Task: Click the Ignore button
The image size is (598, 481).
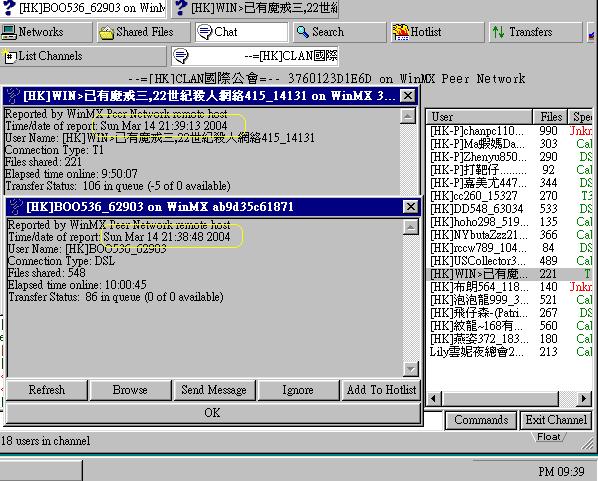Action: 298,390
